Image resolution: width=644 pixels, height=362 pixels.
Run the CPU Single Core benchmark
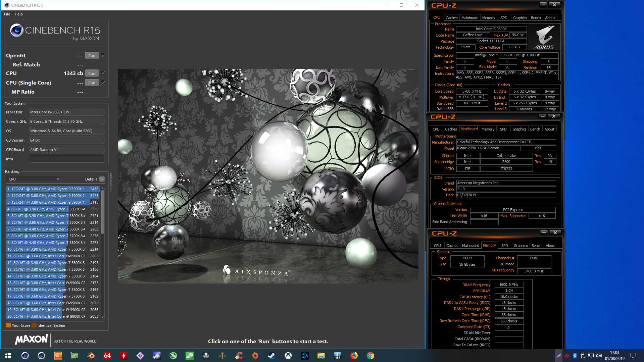(x=92, y=83)
